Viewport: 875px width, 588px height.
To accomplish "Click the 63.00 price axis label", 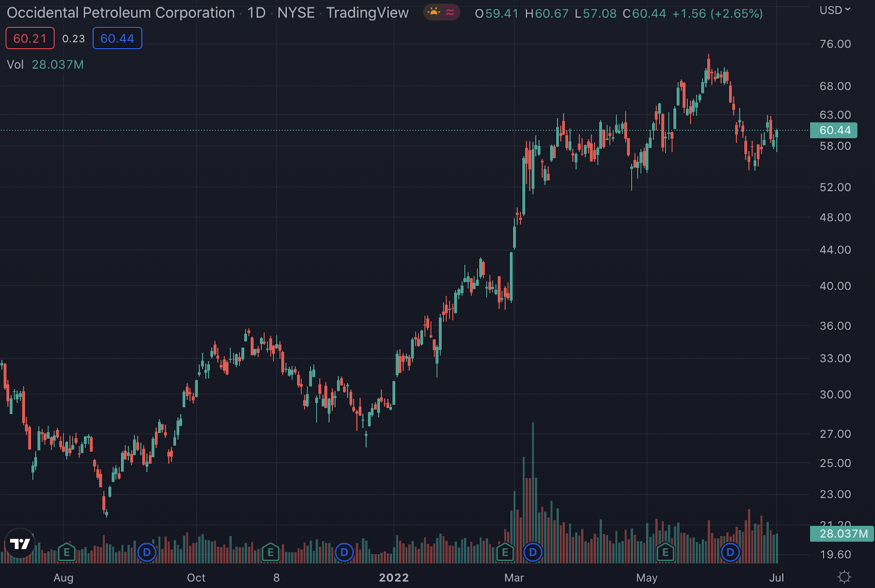I will (835, 115).
